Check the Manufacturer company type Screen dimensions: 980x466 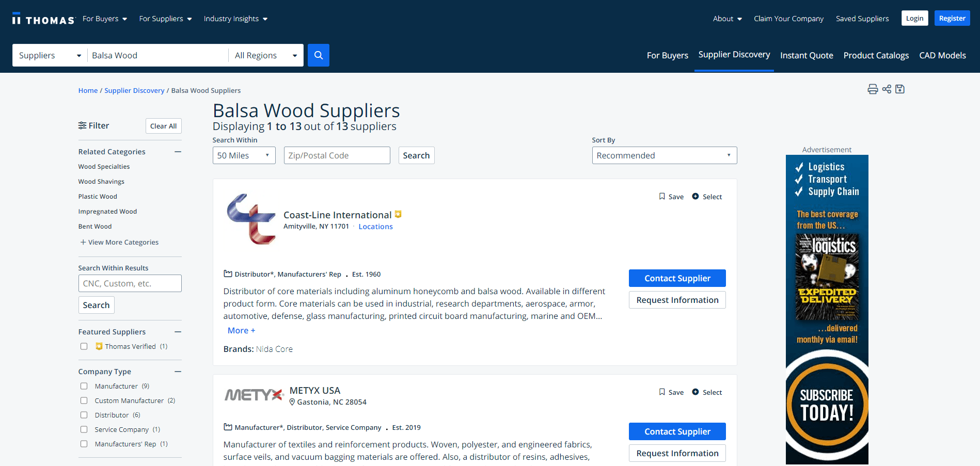84,386
